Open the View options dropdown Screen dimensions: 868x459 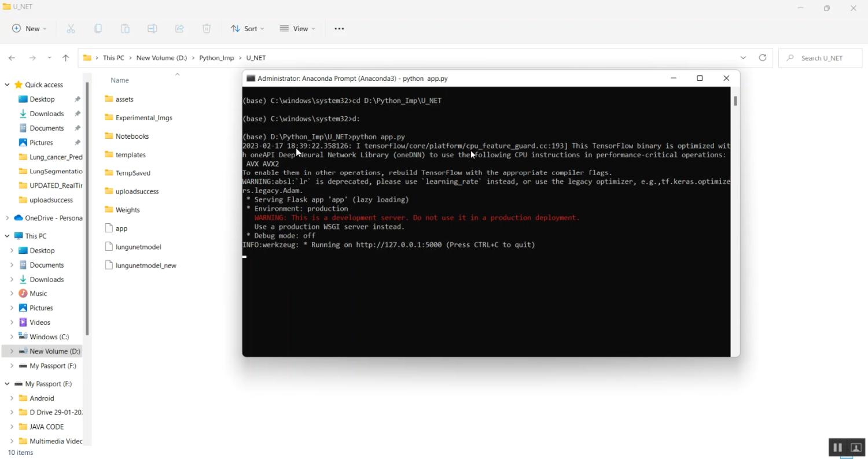(297, 28)
